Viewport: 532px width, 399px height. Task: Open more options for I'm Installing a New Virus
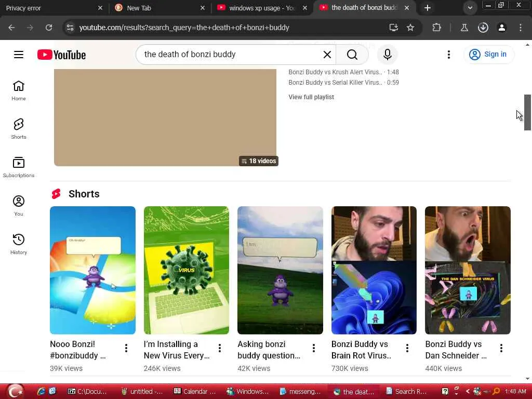220,348
